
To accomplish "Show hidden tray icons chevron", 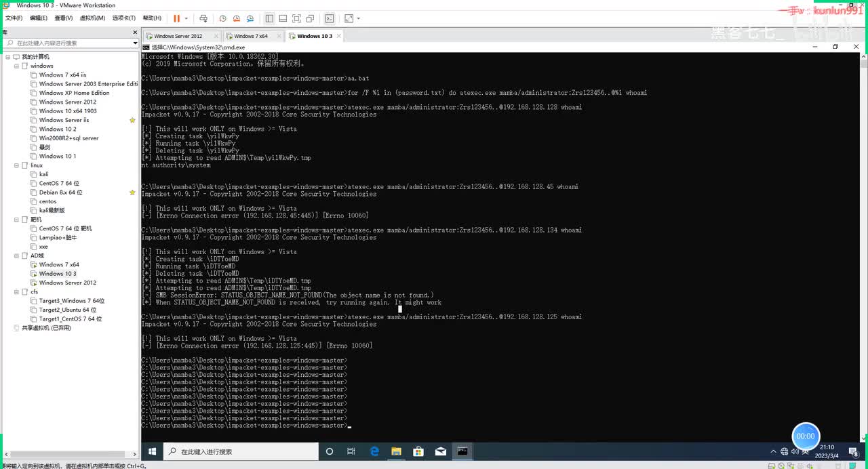I will [x=774, y=451].
